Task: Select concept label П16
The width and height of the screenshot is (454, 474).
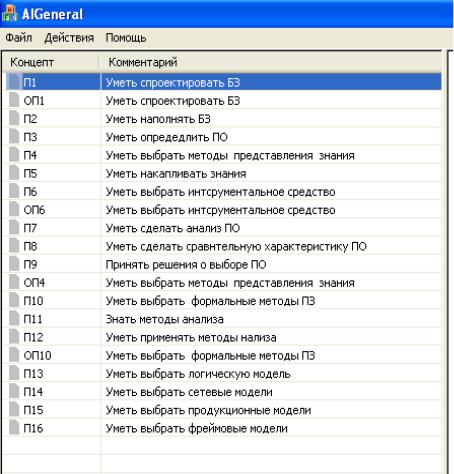Action: pos(33,428)
